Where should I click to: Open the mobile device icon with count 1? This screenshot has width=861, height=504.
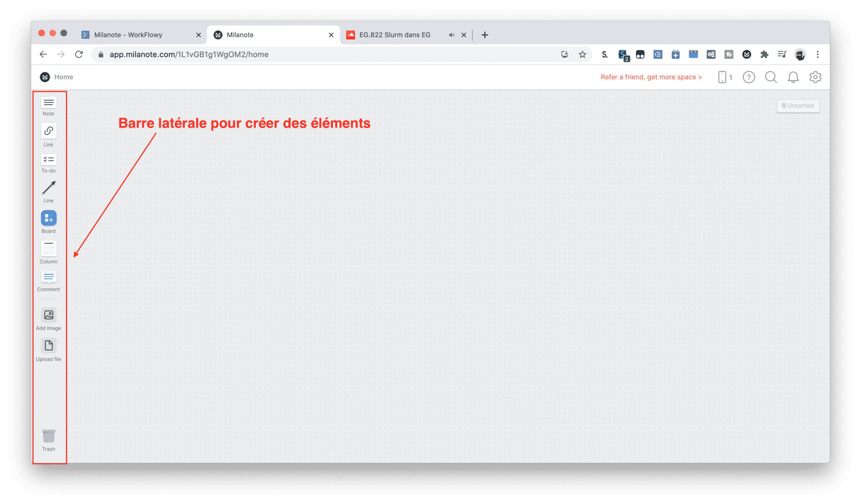725,77
